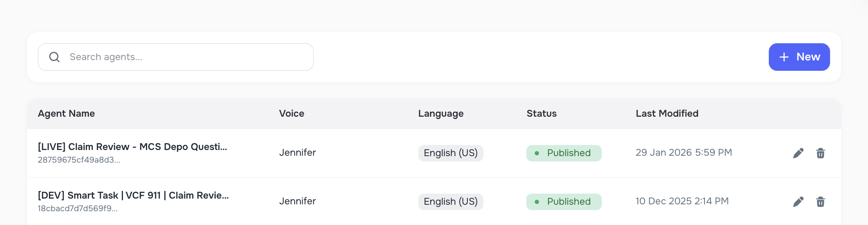
Task: Sort by the Agent Name column header
Action: pyautogui.click(x=66, y=114)
